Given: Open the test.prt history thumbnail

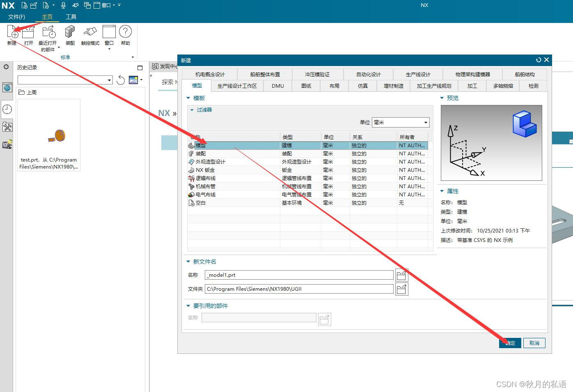Looking at the screenshot, I should pyautogui.click(x=49, y=135).
